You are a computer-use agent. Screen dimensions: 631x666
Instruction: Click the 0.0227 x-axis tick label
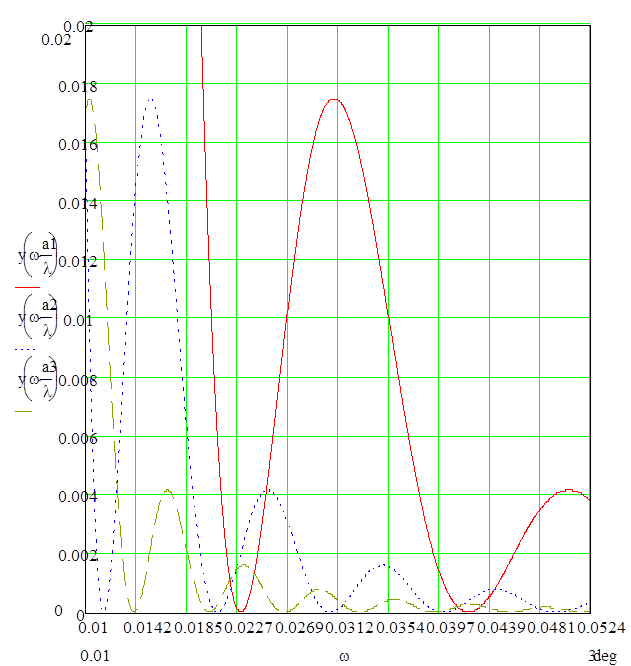pyautogui.click(x=248, y=628)
